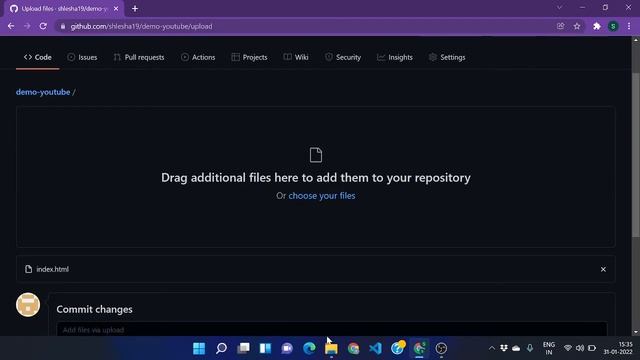Switch to Pull requests tab
This screenshot has height=360, width=640.
click(139, 57)
